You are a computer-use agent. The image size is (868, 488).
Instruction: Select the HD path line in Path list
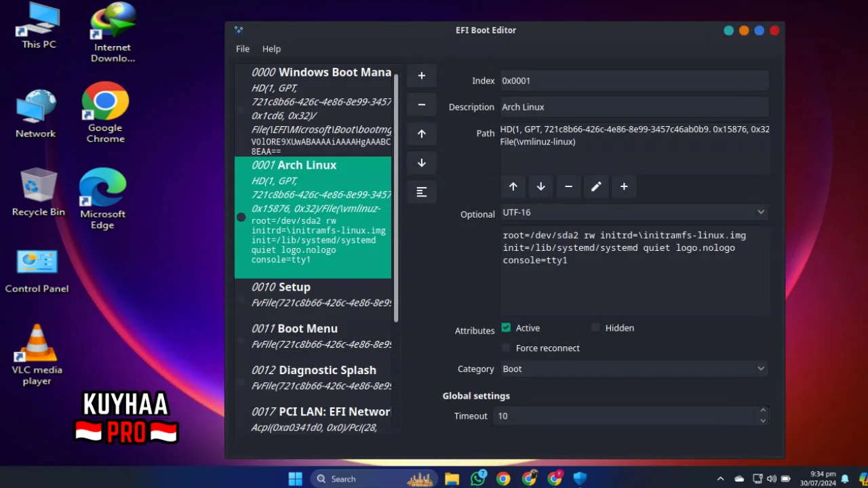point(635,129)
